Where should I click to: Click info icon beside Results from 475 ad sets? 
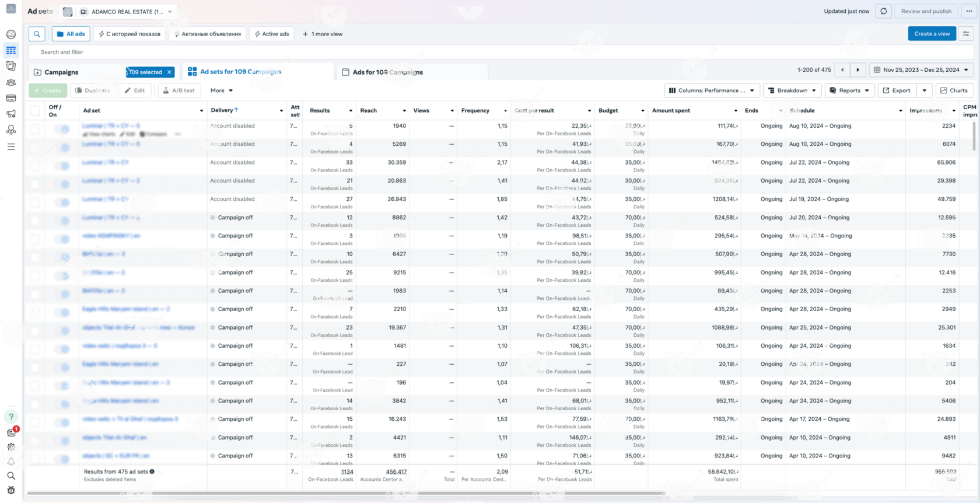152,471
